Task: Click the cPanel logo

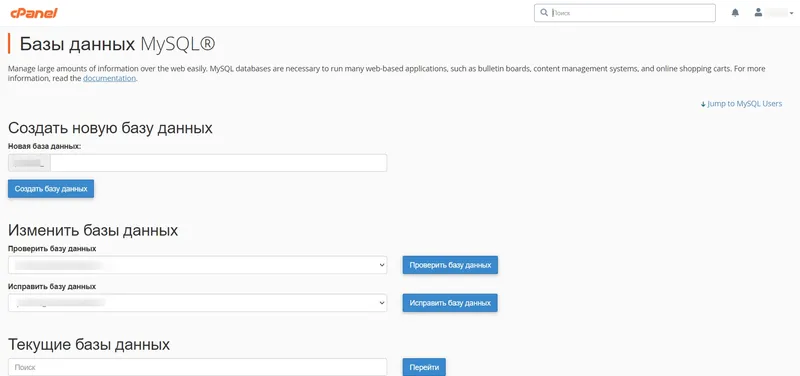Action: click(x=34, y=13)
